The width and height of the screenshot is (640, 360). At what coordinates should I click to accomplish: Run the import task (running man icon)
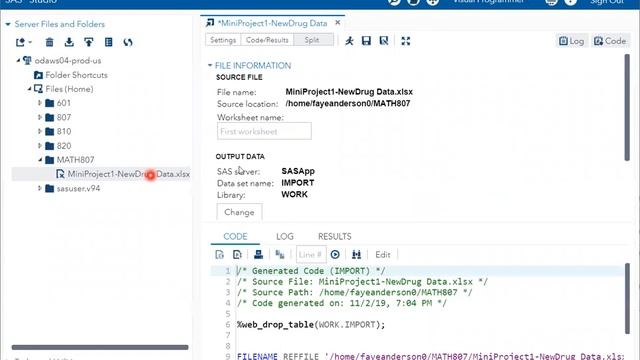(x=349, y=40)
